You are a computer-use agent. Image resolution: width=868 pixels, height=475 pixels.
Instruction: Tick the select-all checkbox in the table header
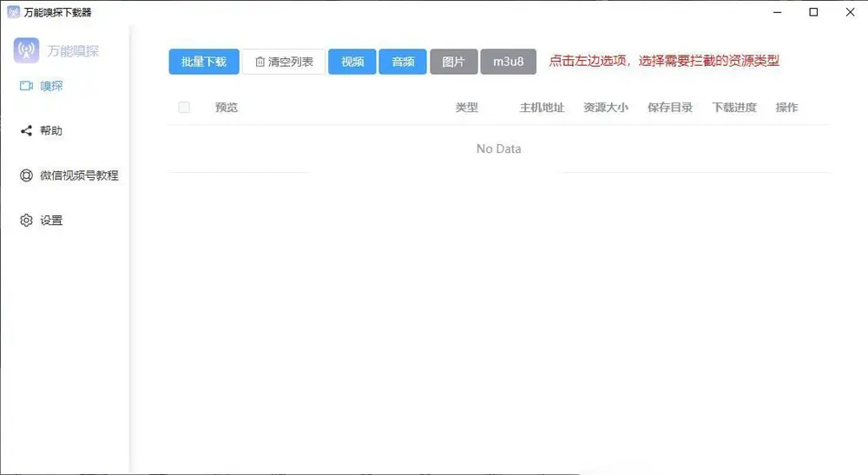coord(184,108)
